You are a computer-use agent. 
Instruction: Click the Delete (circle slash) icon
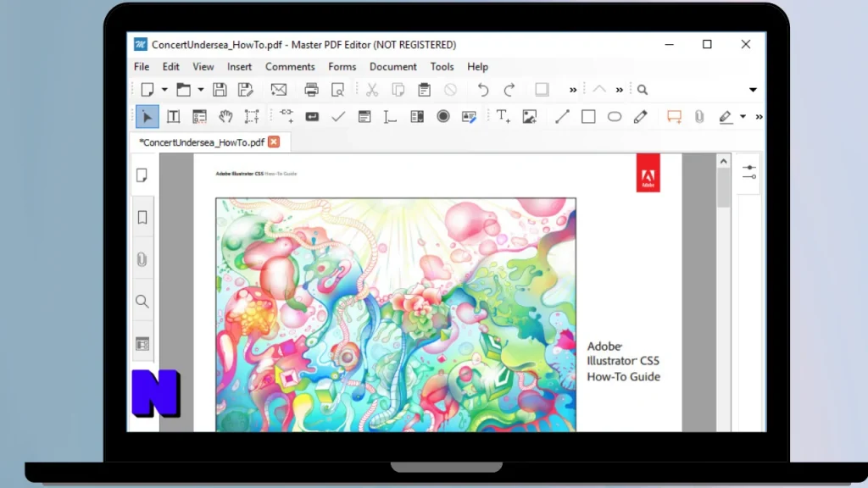point(451,90)
